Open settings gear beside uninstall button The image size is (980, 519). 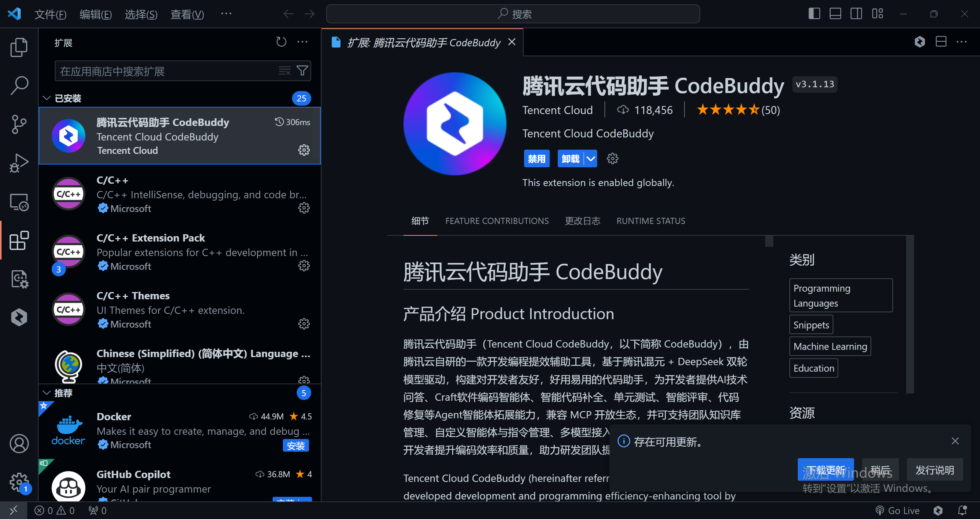pos(612,158)
